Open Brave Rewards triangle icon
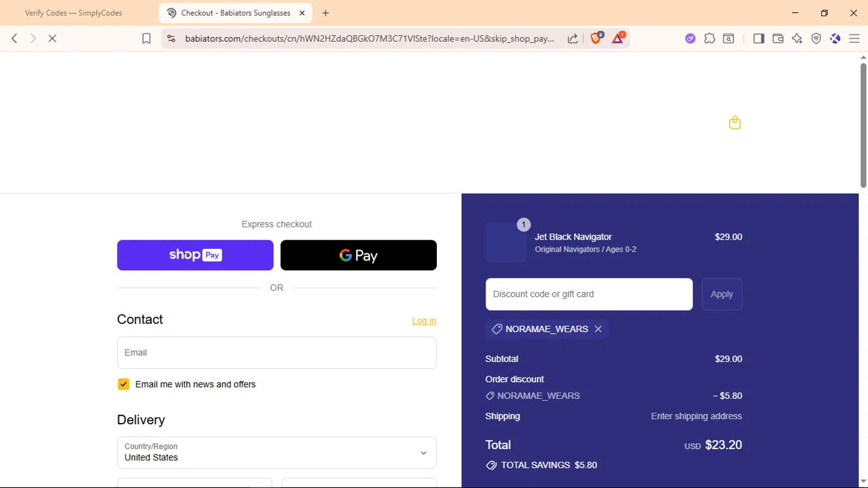Image resolution: width=868 pixels, height=488 pixels. coord(618,38)
